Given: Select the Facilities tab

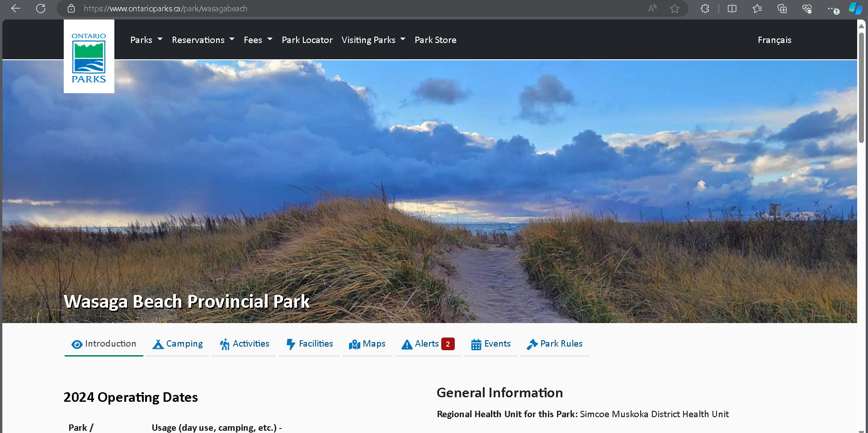Looking at the screenshot, I should [310, 344].
